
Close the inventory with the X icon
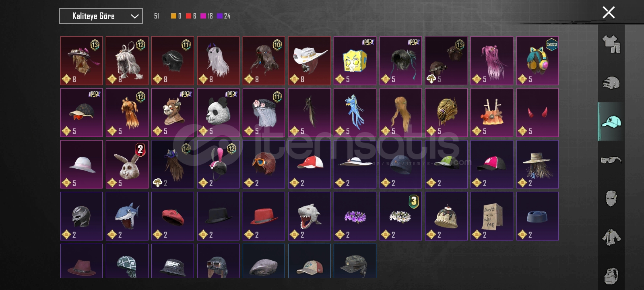coord(609,12)
